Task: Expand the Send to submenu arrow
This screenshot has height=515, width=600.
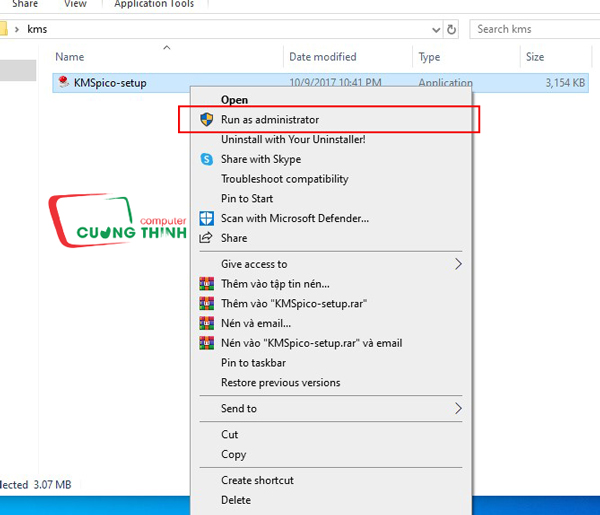Action: click(x=458, y=408)
